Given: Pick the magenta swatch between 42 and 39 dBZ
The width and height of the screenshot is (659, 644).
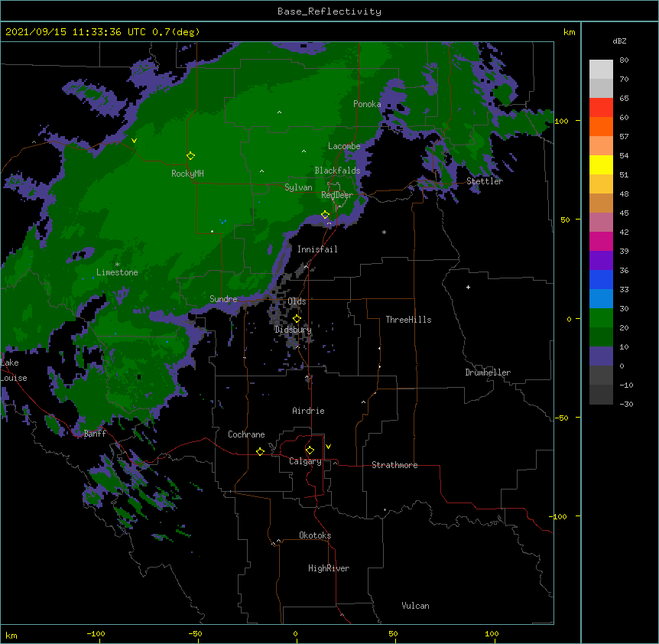Looking at the screenshot, I should [x=601, y=241].
